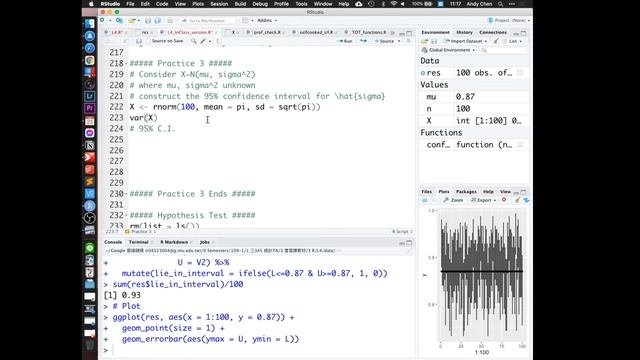This screenshot has height=360, width=640.
Task: Click the Source button
Action: tap(385, 41)
